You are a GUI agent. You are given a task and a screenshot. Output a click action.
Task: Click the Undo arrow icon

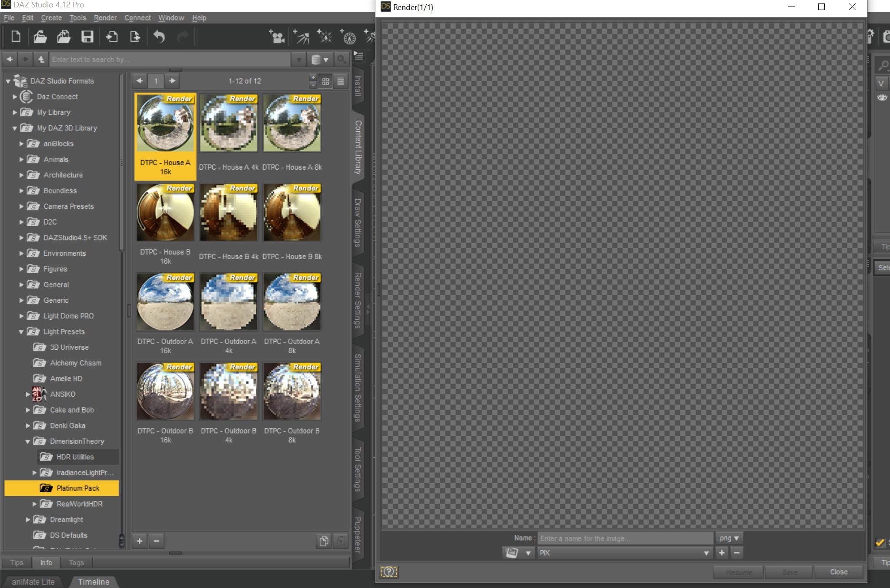pos(159,37)
